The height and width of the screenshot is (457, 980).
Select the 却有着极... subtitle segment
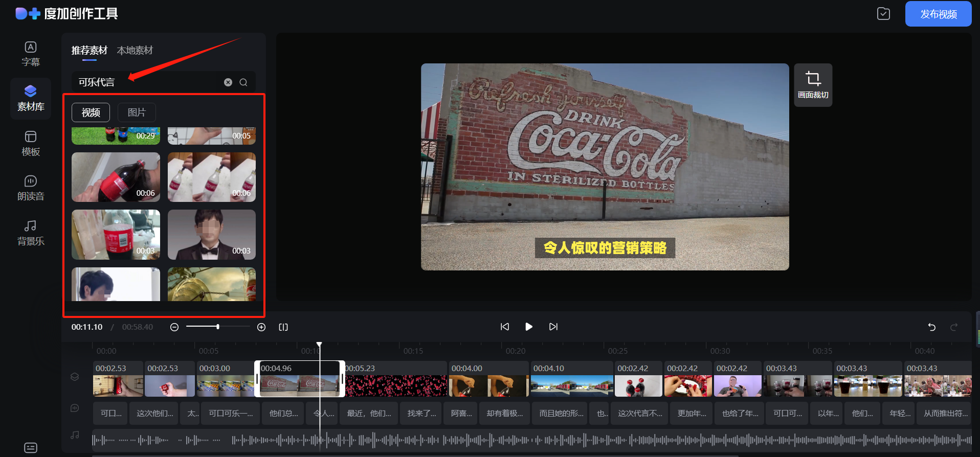coord(505,414)
